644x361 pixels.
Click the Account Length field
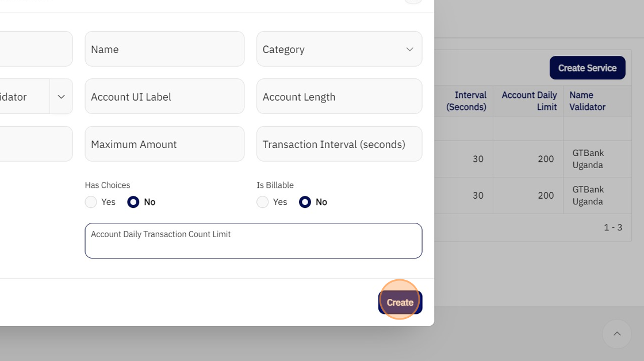[339, 97]
